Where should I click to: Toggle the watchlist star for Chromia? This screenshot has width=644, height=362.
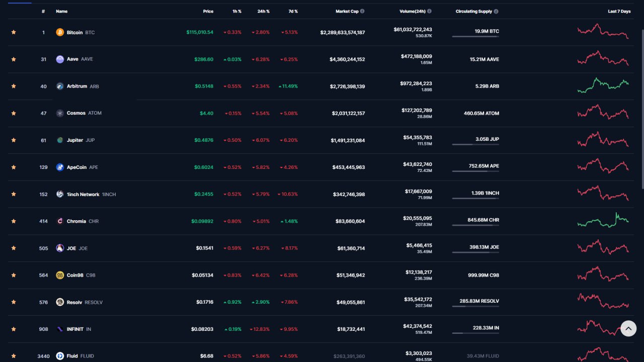(x=14, y=221)
